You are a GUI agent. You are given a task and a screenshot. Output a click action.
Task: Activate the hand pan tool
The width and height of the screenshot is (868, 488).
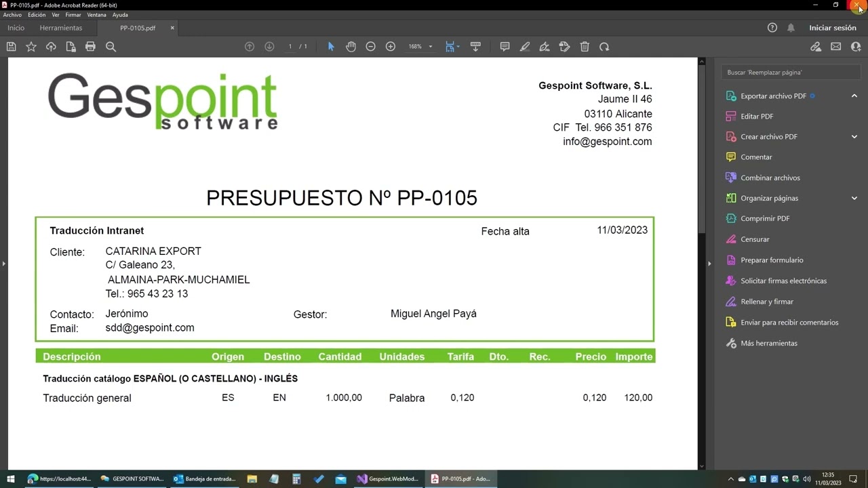pos(351,47)
